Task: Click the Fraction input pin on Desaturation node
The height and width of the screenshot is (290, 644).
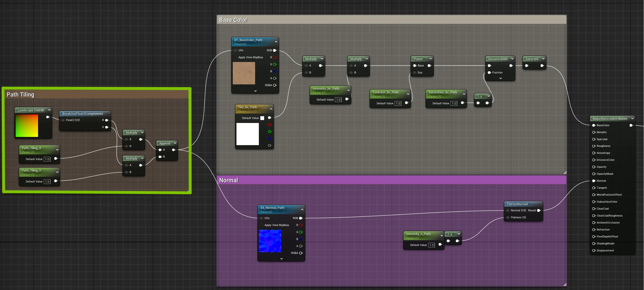Action: tap(490, 73)
